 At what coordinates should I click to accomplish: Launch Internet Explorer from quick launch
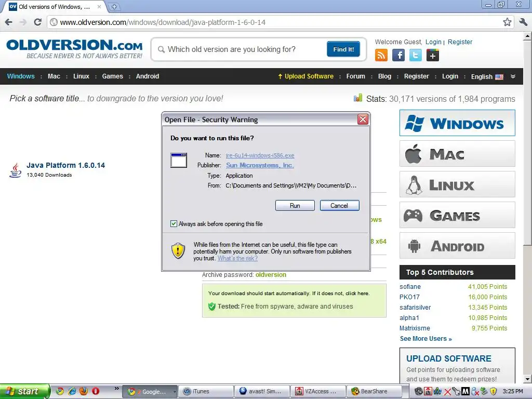[72, 391]
